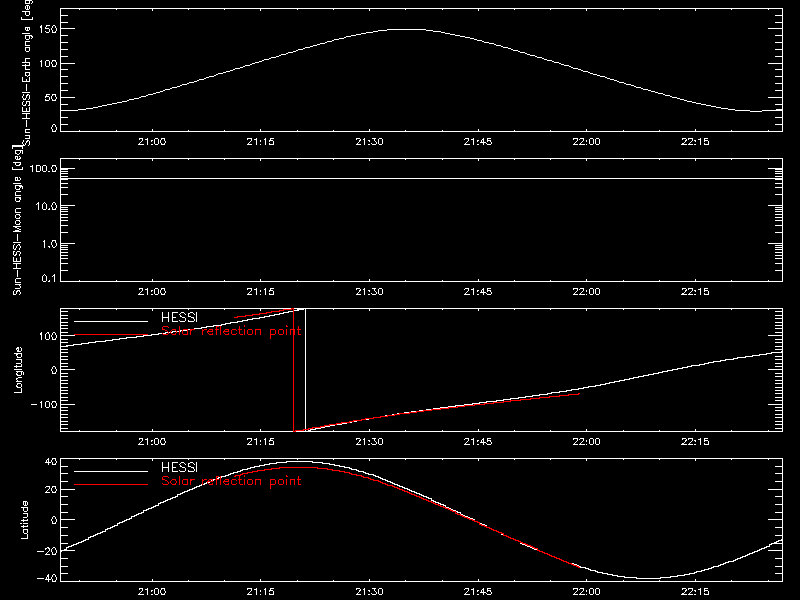Click 22:15 time label under Moon angle plot
This screenshot has width=800, height=600.
[695, 291]
